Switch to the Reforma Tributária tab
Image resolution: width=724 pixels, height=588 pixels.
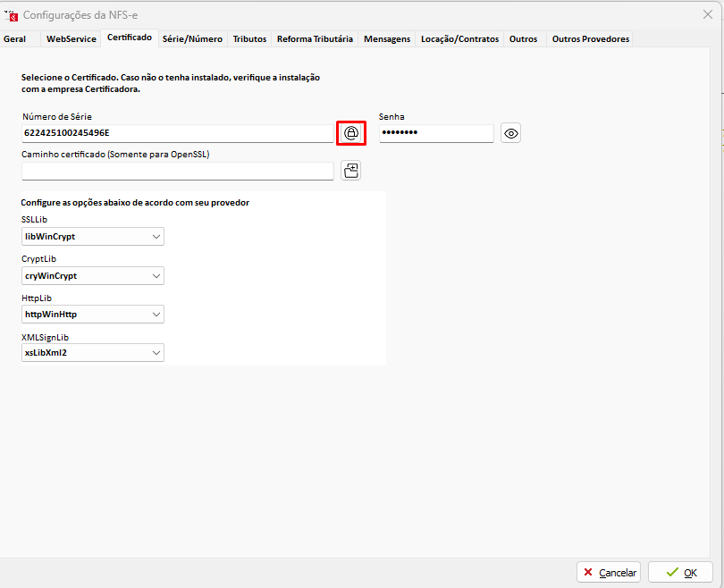(x=315, y=39)
